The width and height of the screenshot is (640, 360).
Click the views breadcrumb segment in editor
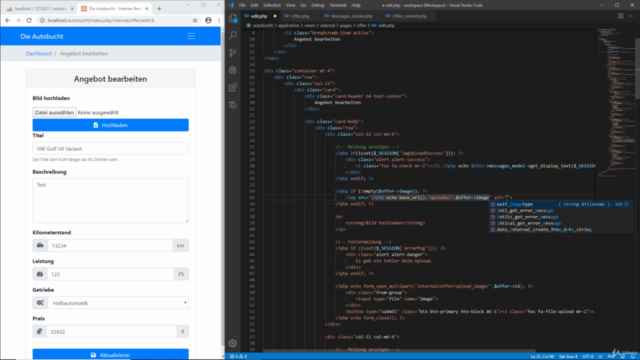310,25
